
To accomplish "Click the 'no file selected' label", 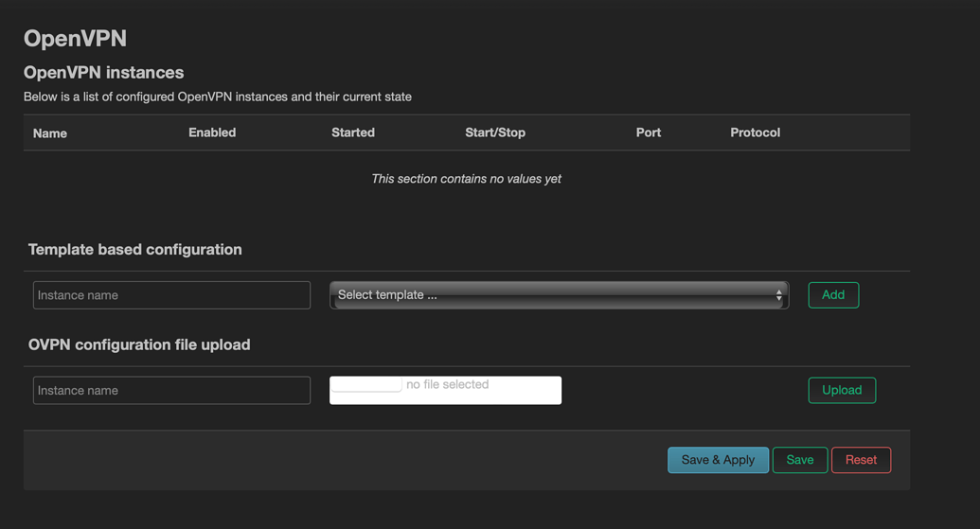I will (447, 384).
